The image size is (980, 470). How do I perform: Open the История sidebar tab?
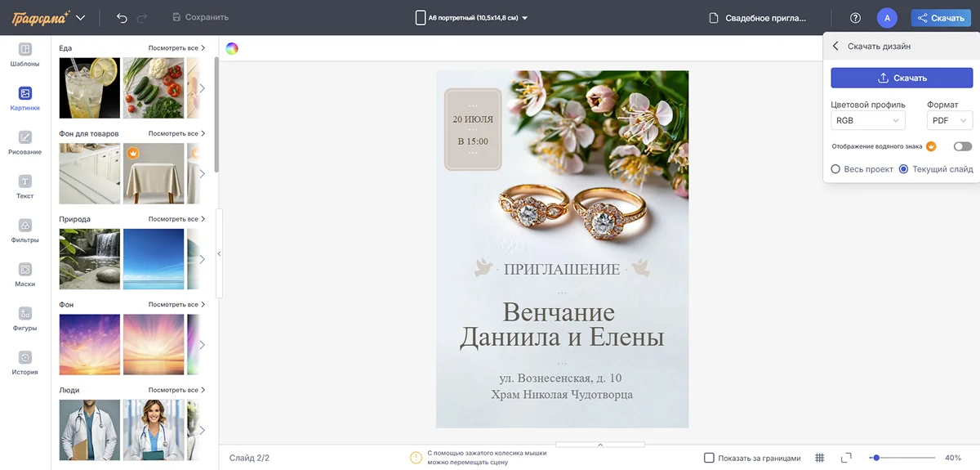25,364
